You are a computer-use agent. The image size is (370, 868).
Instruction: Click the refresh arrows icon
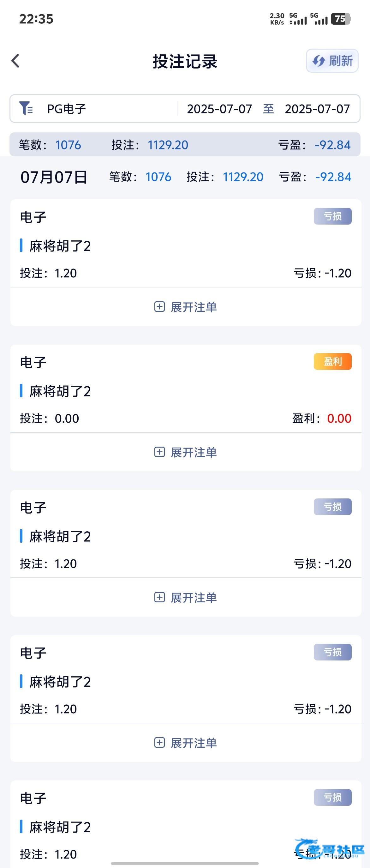318,61
